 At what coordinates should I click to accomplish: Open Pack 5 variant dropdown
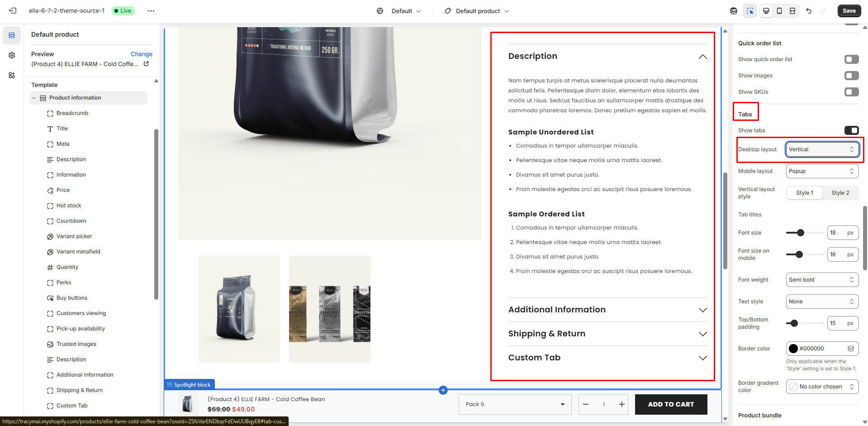(515, 404)
